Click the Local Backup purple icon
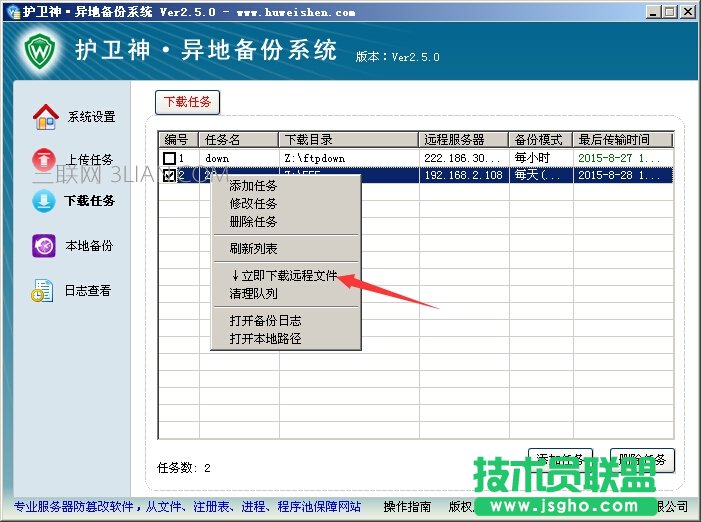The height and width of the screenshot is (522, 701). click(45, 246)
